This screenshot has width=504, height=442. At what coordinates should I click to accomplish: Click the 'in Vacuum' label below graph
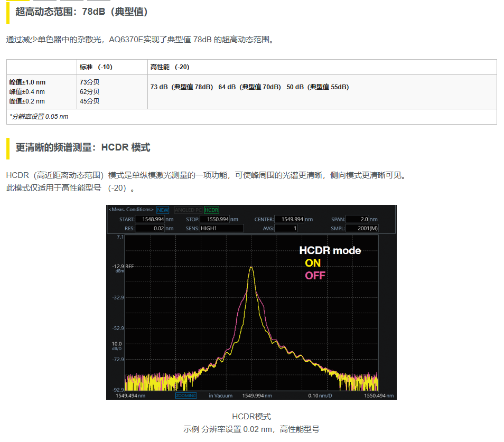pos(220,396)
